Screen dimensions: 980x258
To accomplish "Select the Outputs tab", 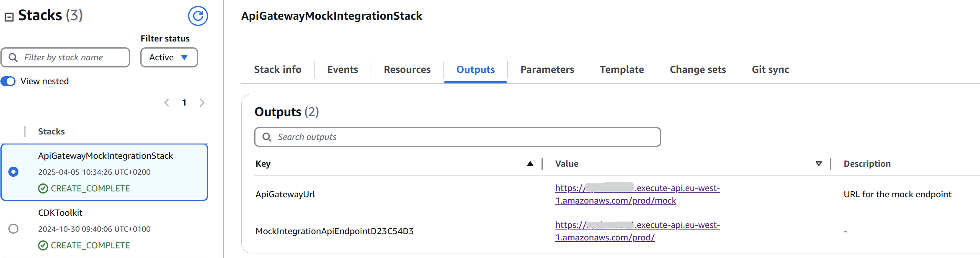I will point(475,70).
